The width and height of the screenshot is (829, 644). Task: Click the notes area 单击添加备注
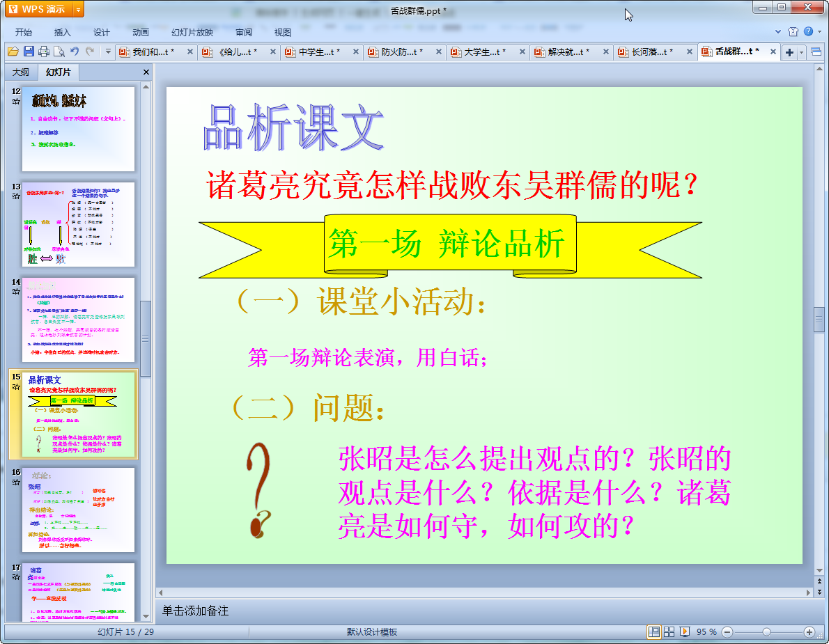(195, 611)
